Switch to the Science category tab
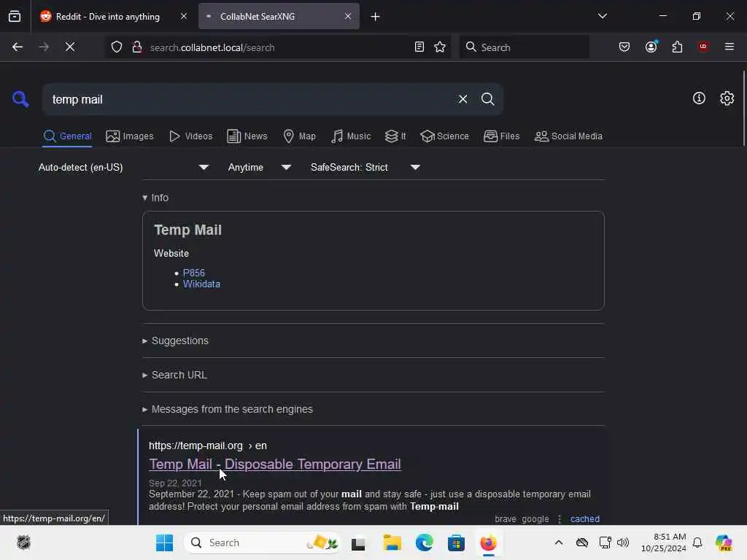Image resolution: width=747 pixels, height=560 pixels. tap(444, 136)
